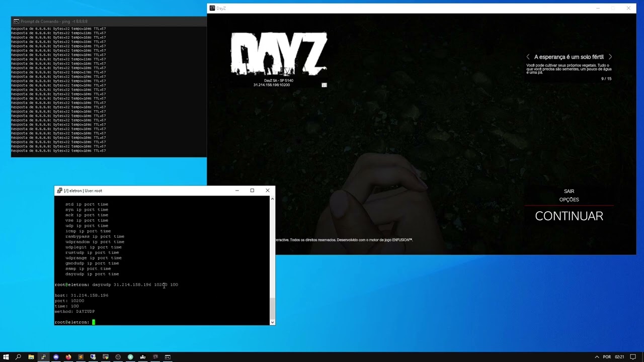The height and width of the screenshot is (362, 644).
Task: Open OBS Studio from the taskbar
Action: coord(118,357)
